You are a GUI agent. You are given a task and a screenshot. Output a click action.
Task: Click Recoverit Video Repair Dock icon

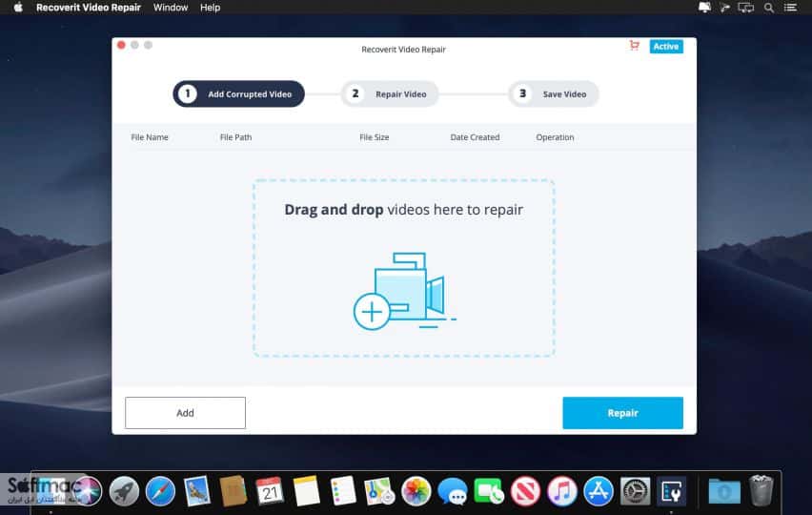pos(672,490)
